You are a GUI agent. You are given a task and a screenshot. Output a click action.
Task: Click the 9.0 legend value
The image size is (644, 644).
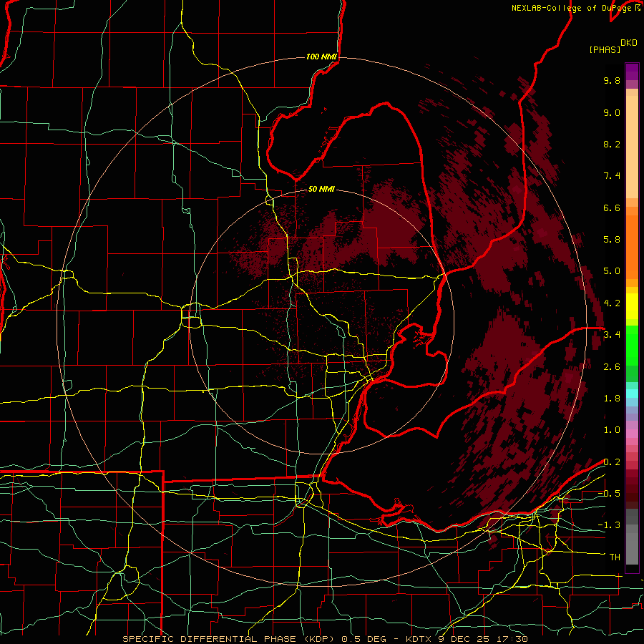612,112
